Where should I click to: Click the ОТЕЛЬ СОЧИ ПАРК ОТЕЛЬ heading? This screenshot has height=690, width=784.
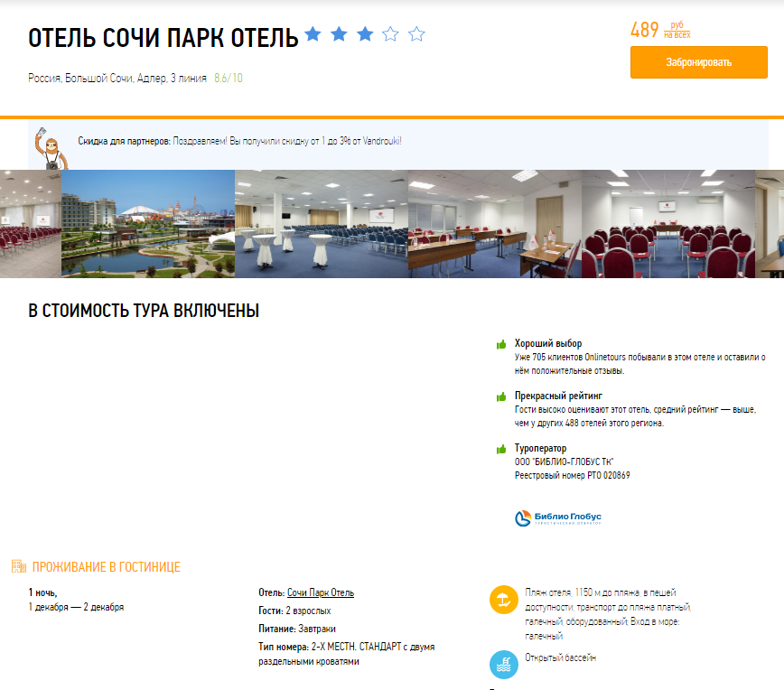click(163, 38)
